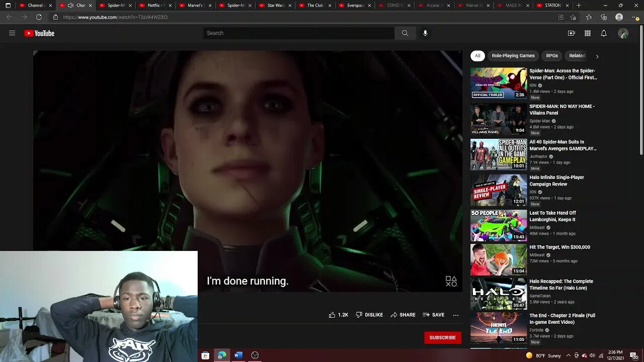Click the SHARE button
644x362 pixels.
coord(403,315)
